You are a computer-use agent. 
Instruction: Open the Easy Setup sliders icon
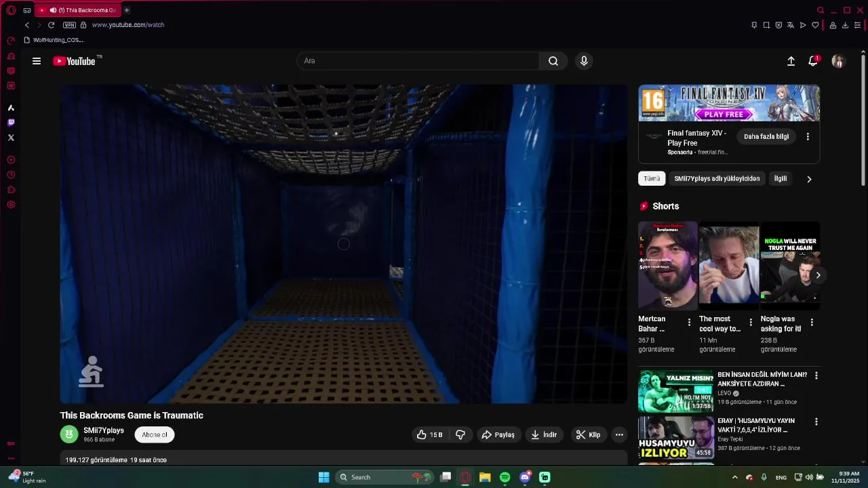point(857,25)
